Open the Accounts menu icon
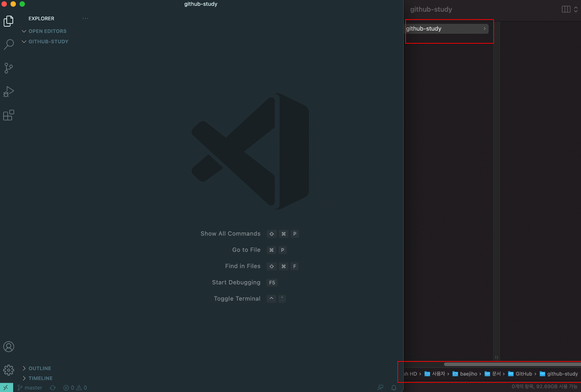581x392 pixels. [9, 347]
